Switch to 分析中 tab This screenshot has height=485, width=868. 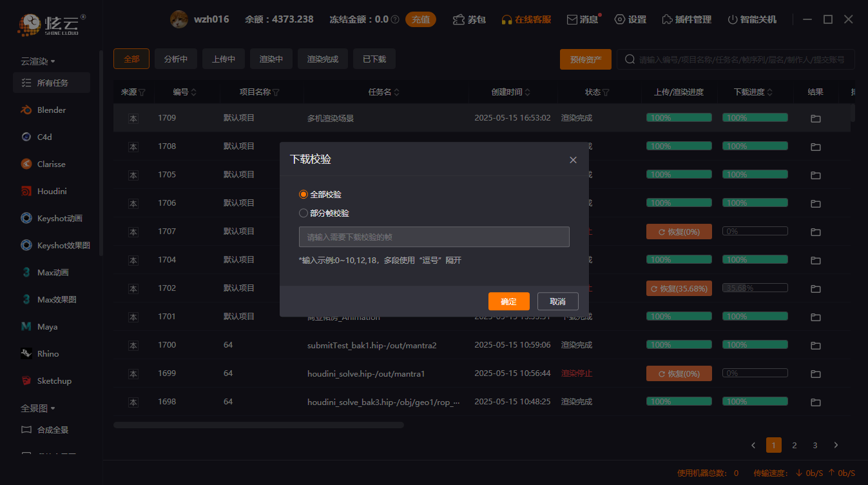176,59
